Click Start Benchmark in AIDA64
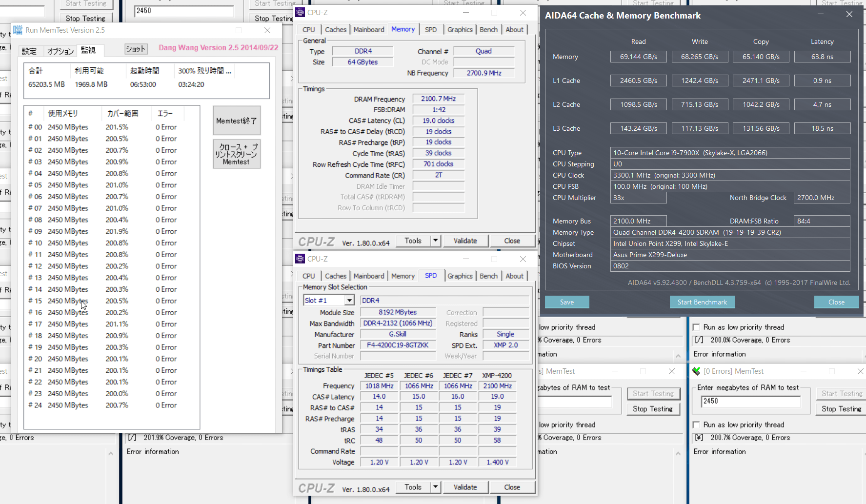 pos(702,302)
